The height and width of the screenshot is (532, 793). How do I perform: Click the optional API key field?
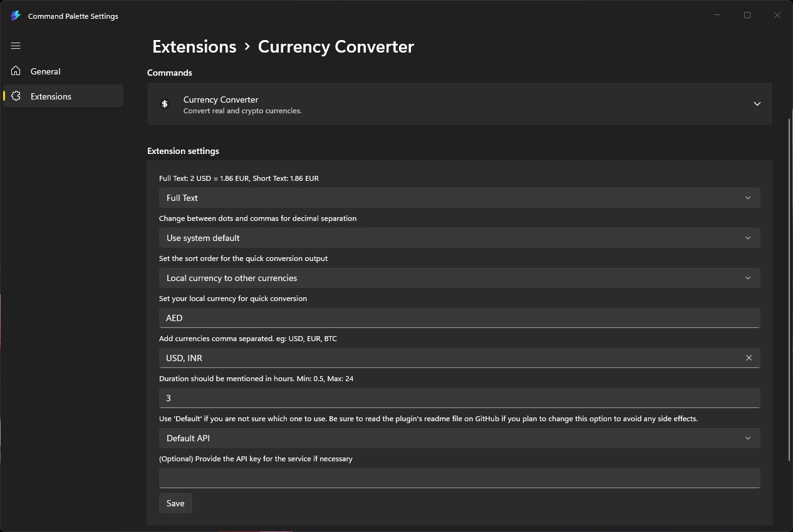coord(460,478)
